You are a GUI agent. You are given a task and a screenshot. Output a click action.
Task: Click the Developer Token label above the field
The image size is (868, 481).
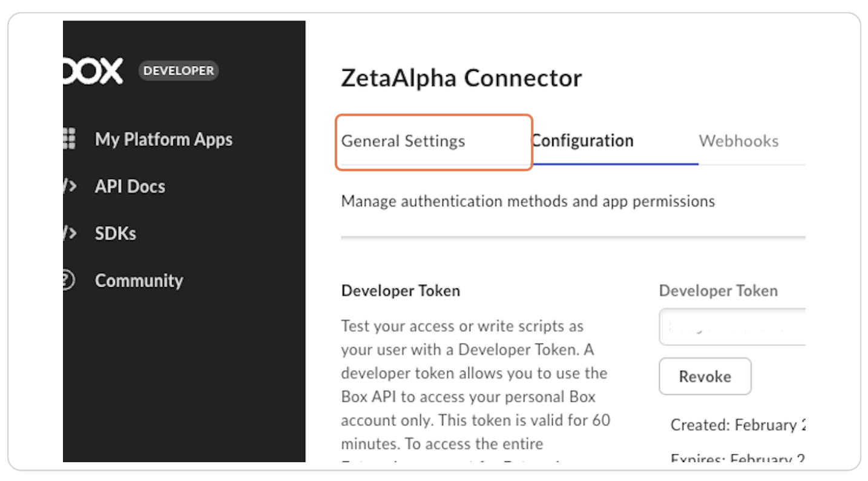point(718,291)
